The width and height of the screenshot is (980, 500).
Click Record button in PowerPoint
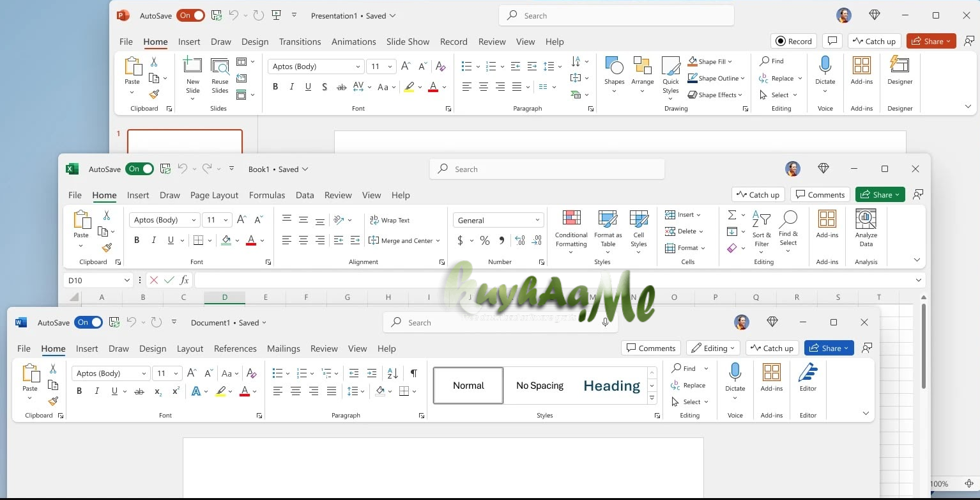(793, 41)
